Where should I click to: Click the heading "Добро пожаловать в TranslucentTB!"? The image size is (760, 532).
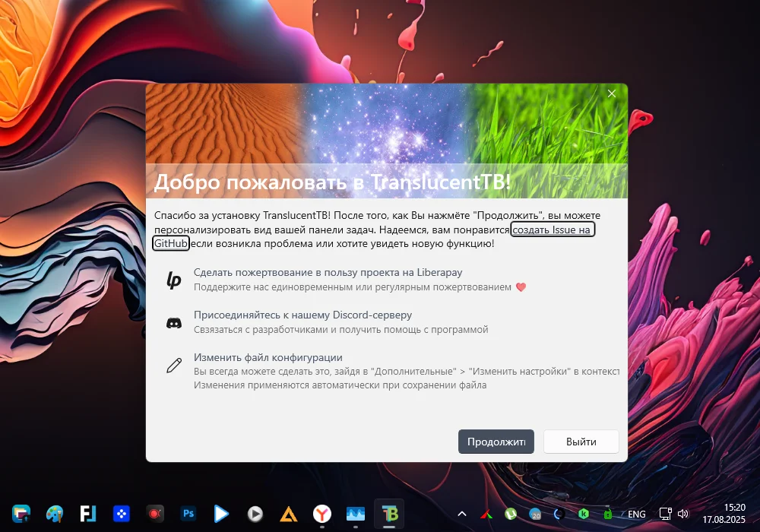pos(332,182)
